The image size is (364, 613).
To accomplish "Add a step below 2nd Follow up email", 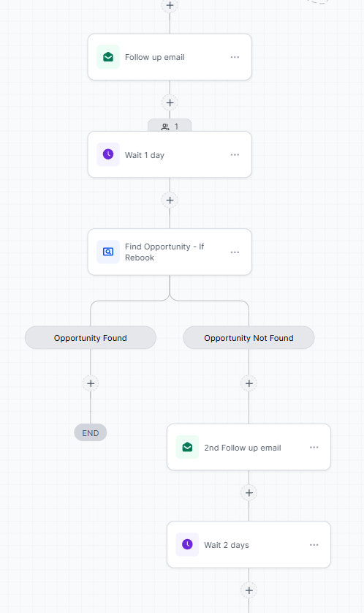I will tap(249, 493).
